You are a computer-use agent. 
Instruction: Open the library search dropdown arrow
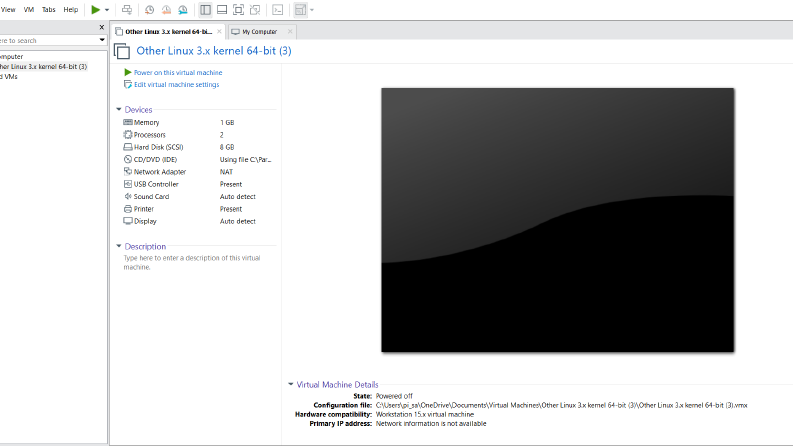point(102,40)
